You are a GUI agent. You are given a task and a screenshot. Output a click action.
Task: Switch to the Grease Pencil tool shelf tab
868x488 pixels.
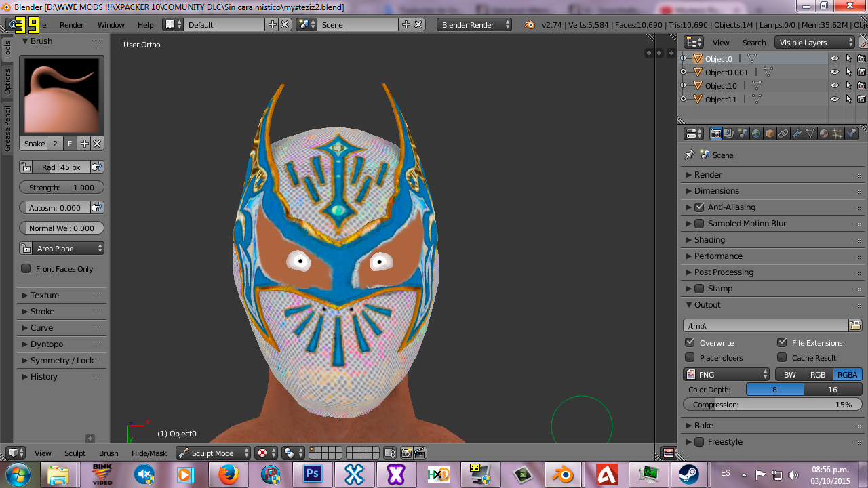tap(7, 128)
